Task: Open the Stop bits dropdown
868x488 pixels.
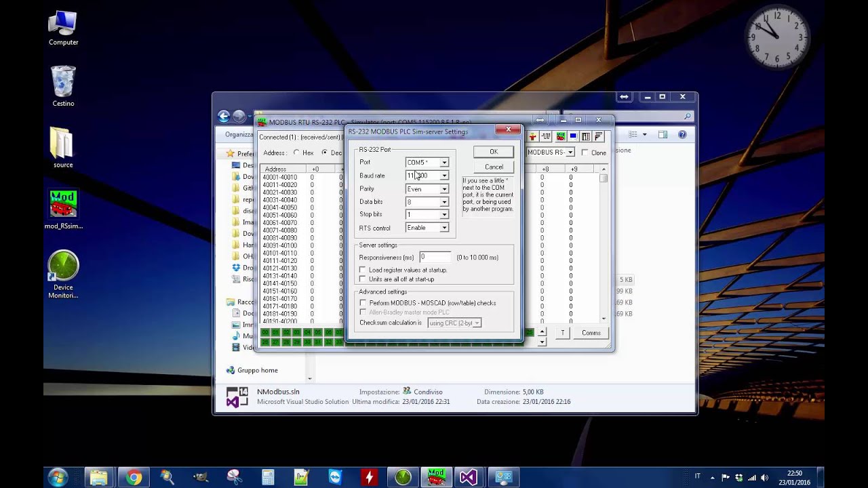Action: tap(444, 215)
